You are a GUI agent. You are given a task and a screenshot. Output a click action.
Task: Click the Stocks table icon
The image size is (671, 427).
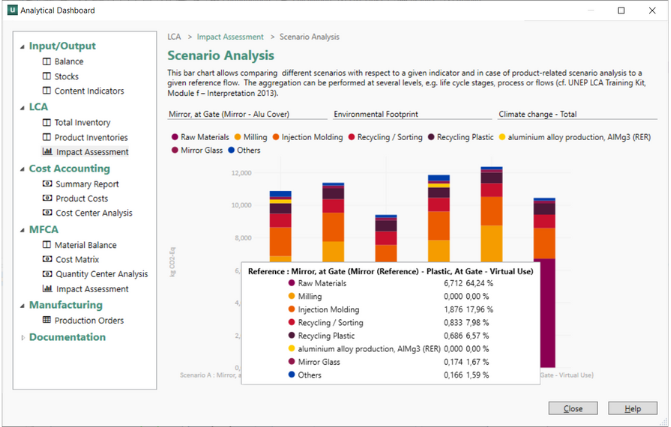pos(46,76)
